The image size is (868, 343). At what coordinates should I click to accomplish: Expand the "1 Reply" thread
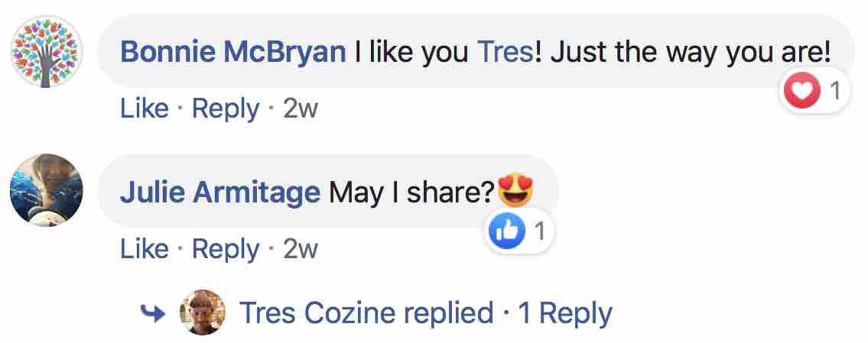[x=565, y=312]
